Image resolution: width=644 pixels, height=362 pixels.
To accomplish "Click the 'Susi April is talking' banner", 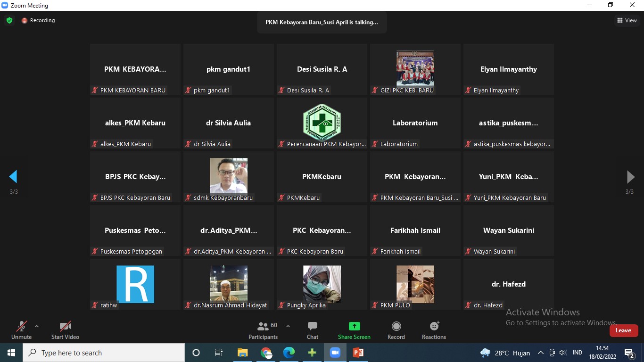I will [322, 22].
